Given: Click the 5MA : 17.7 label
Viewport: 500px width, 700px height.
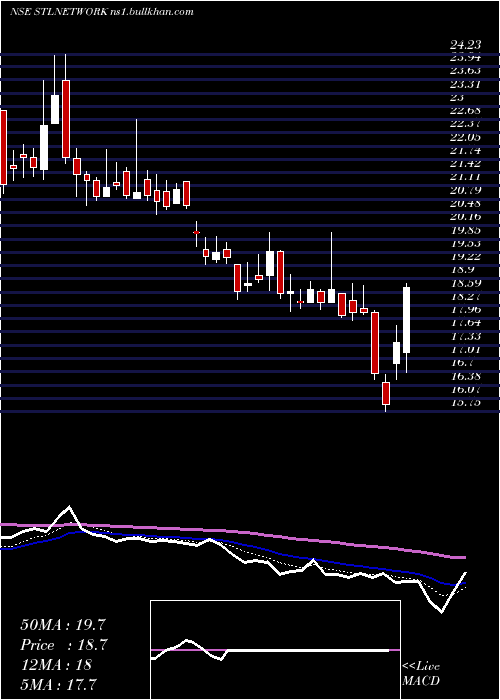Looking at the screenshot, I should [59, 684].
